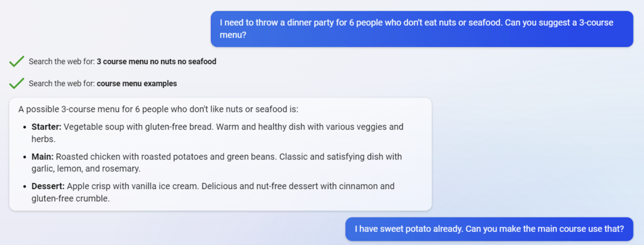Image resolution: width=644 pixels, height=245 pixels.
Task: Click the bullet point before Main
Action: tap(25, 157)
